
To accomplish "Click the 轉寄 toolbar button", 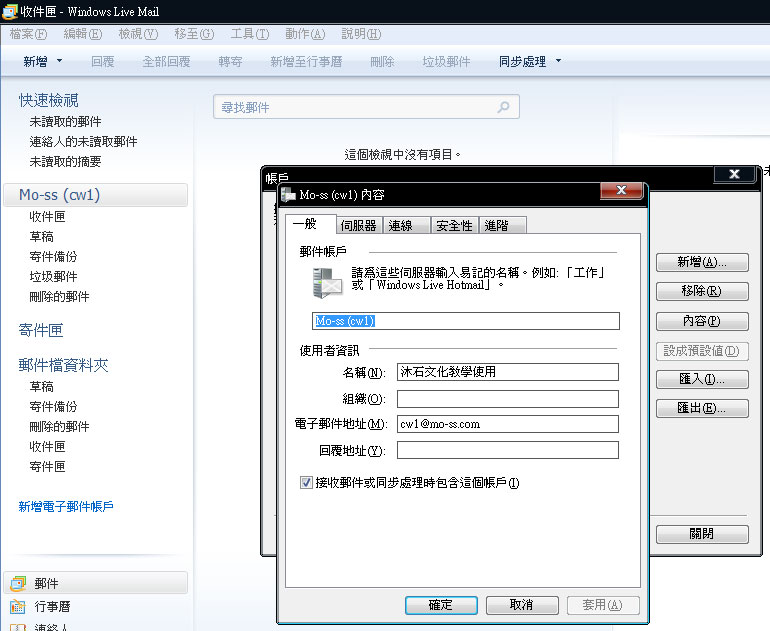I will (x=230, y=61).
